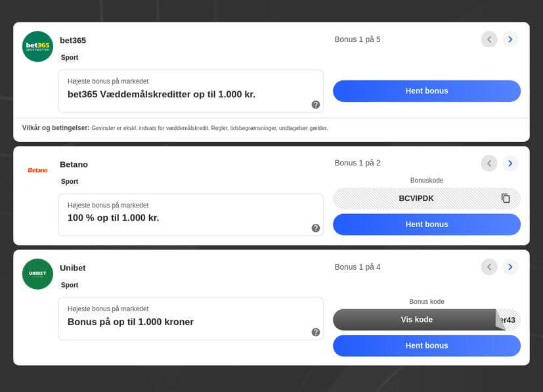Screen dimensions: 543x392
Task: Show next Betano bonus with right arrow
Action: [x=510, y=163]
